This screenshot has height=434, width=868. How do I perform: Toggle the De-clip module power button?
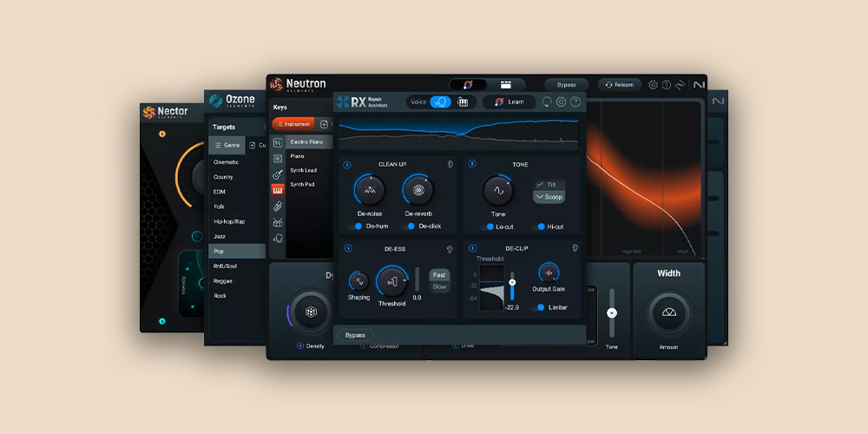[472, 248]
